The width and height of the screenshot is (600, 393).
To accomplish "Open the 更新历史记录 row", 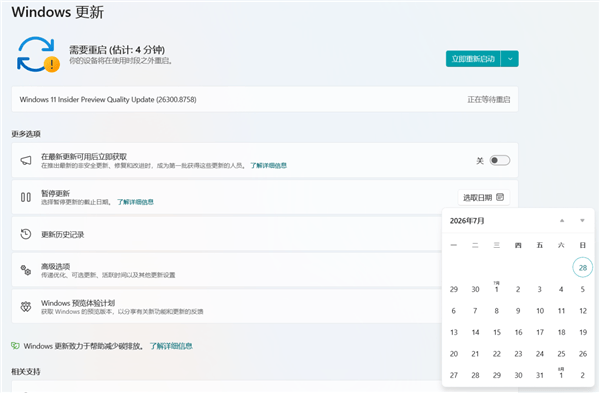I will tap(227, 234).
